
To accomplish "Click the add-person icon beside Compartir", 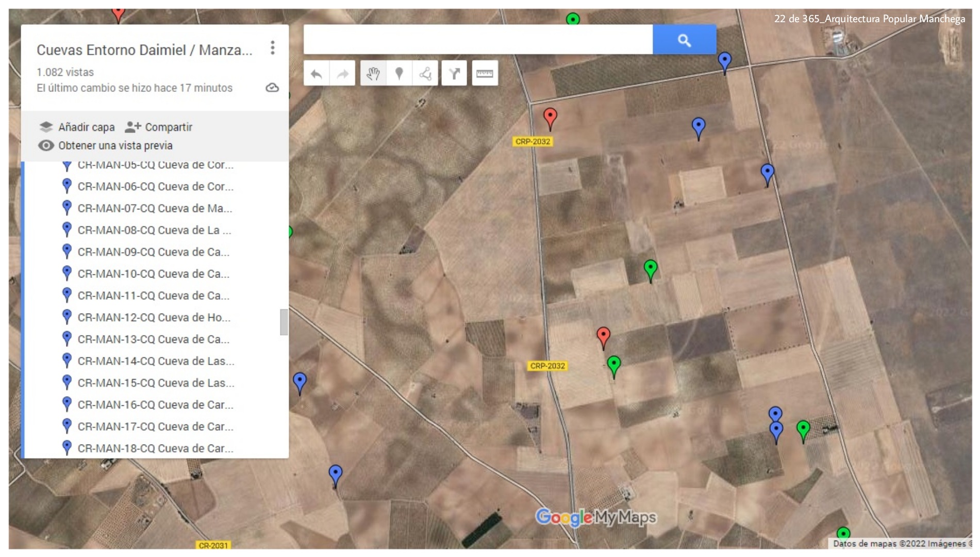I will 133,127.
